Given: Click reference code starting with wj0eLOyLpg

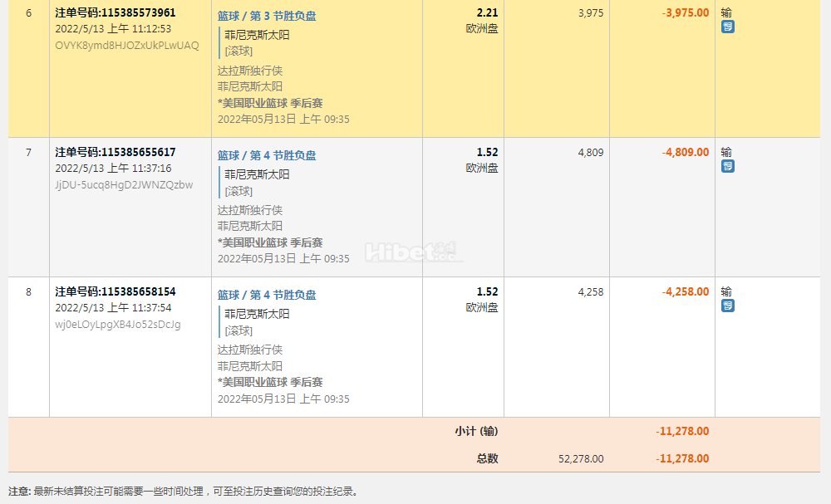Looking at the screenshot, I should [117, 325].
